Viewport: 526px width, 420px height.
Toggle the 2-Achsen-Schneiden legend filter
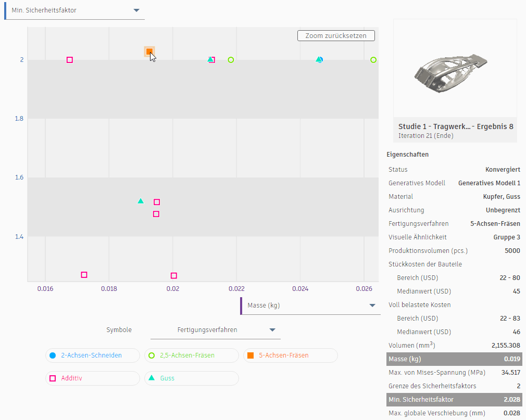pos(92,355)
